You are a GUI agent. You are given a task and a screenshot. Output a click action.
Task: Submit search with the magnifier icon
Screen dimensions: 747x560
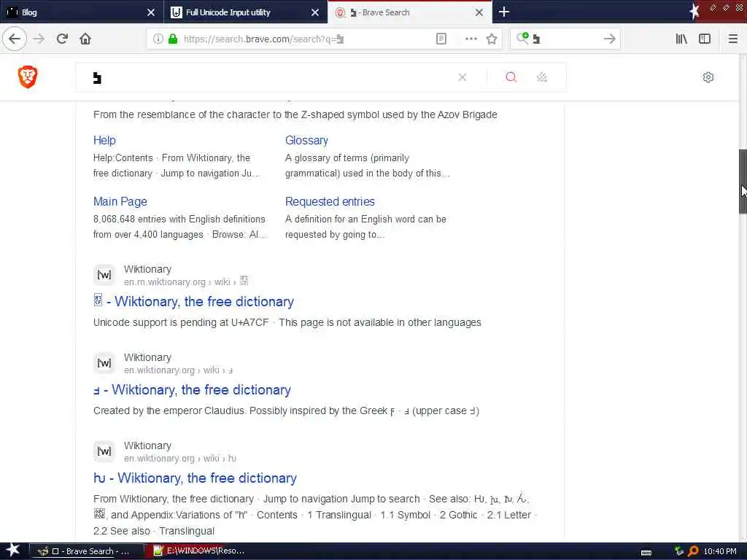(x=511, y=77)
